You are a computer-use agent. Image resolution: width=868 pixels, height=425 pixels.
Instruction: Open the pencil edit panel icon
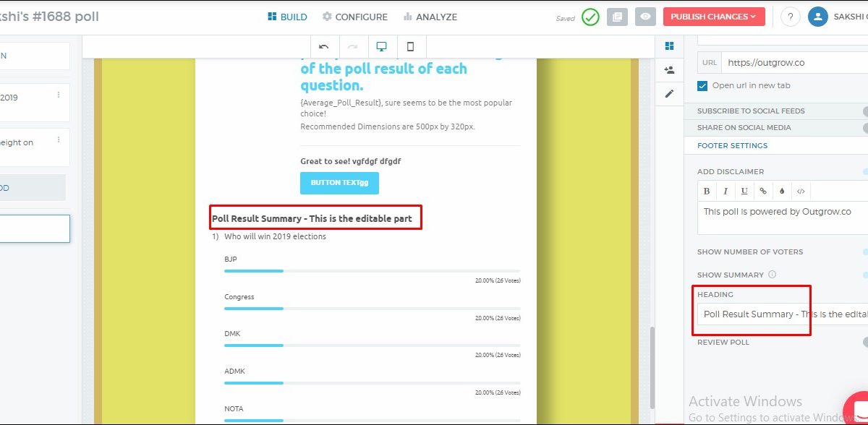(x=669, y=94)
